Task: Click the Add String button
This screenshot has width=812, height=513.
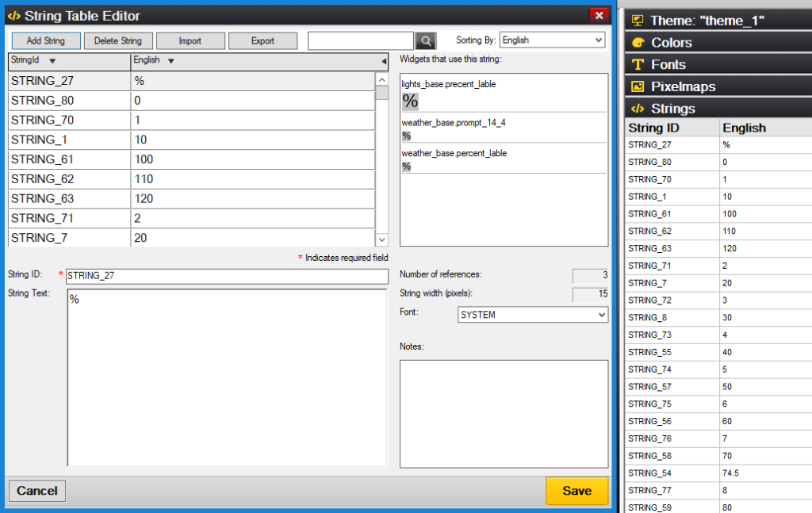Action: point(45,41)
